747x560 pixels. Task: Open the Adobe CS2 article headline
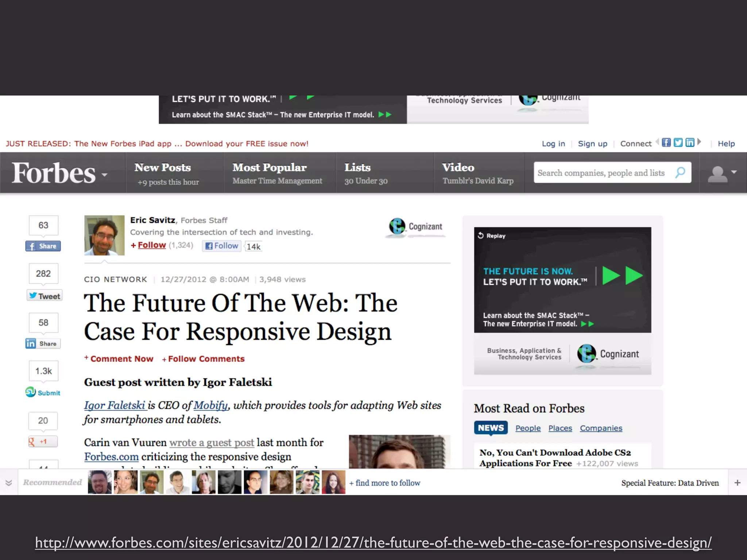pyautogui.click(x=555, y=458)
